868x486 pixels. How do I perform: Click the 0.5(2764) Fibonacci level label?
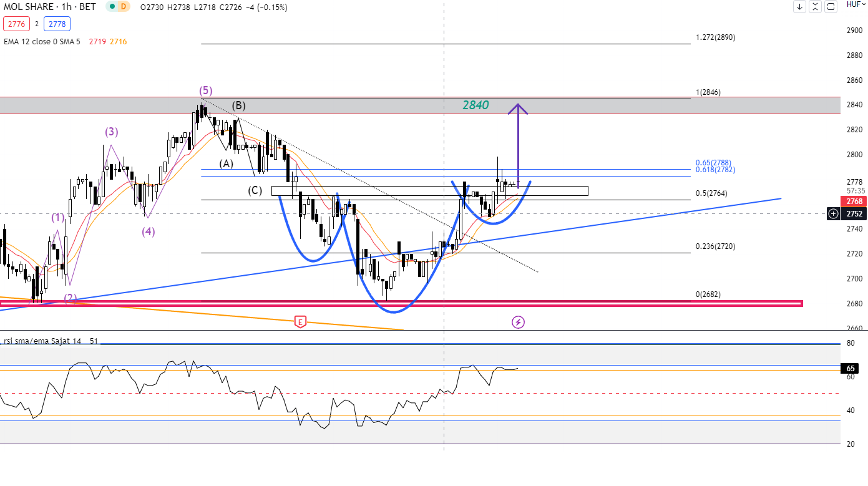[x=711, y=193]
